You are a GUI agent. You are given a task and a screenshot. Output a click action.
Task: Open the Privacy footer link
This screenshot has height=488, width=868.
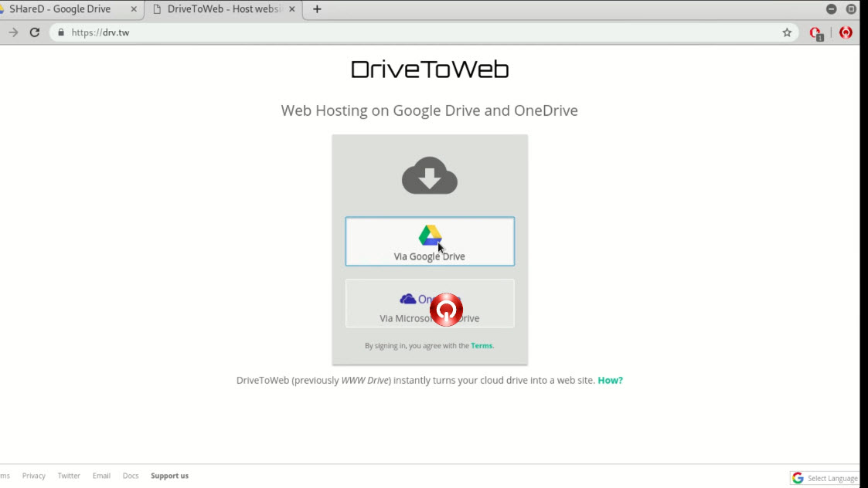pyautogui.click(x=34, y=476)
